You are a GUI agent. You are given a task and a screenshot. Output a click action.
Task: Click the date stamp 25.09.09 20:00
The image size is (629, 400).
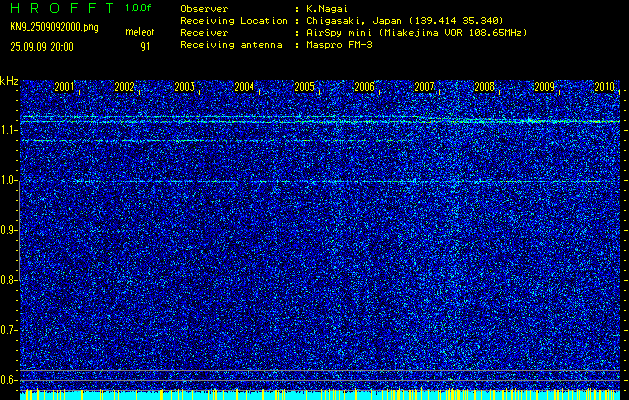pos(42,47)
